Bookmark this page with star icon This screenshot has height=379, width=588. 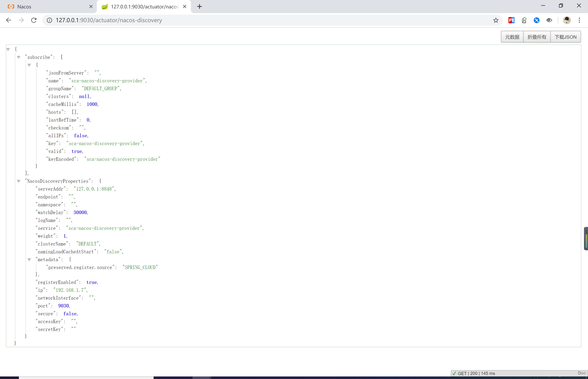tap(496, 20)
